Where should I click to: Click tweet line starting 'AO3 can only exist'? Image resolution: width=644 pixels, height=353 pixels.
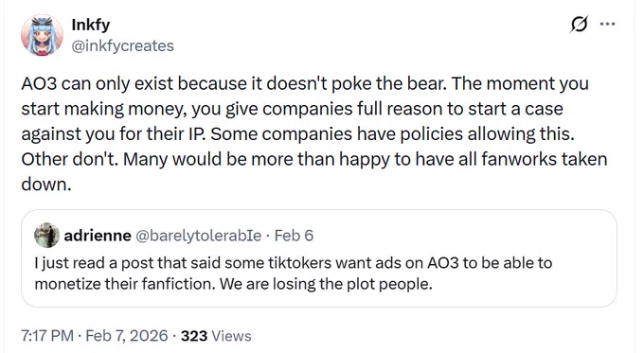click(x=305, y=83)
